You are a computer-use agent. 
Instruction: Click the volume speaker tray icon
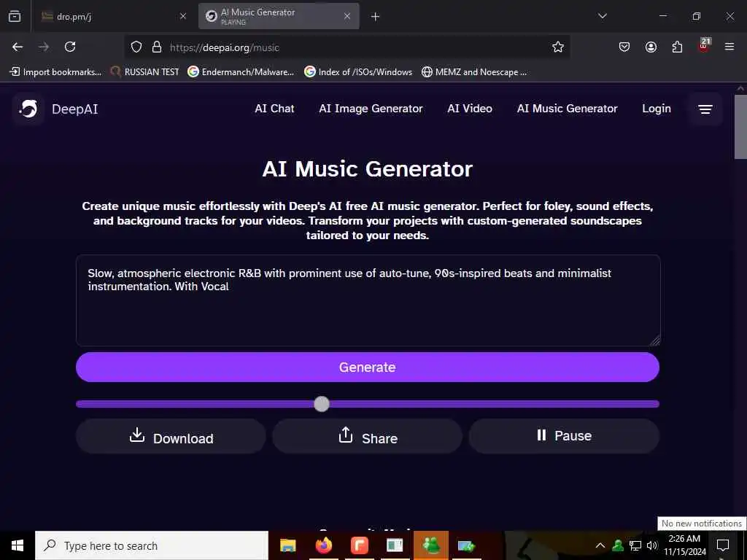[651, 545]
